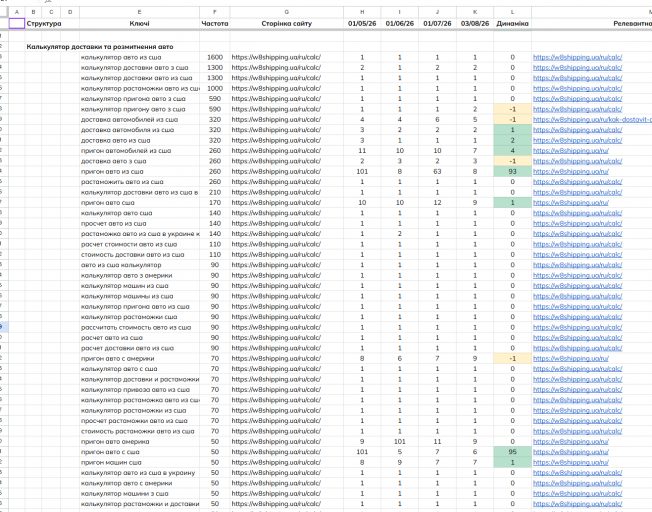Image resolution: width=652 pixels, height=512 pixels.
Task: Open relevance link in 'пригон авто сша' row
Action: click(x=570, y=203)
